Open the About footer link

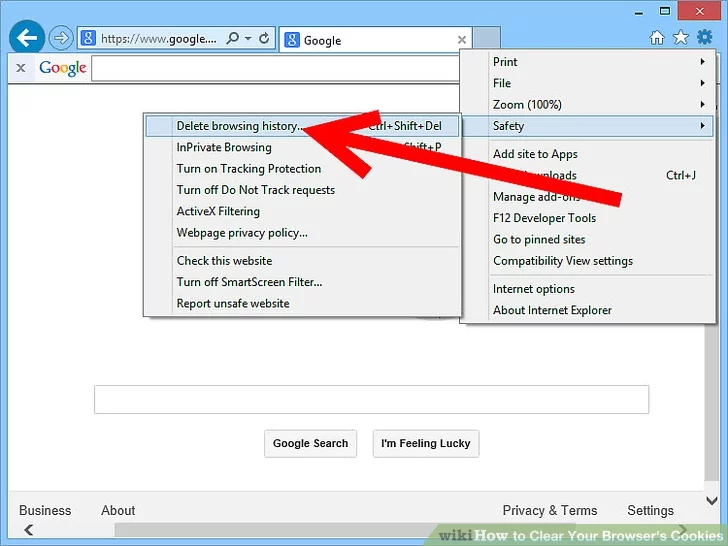[x=118, y=510]
